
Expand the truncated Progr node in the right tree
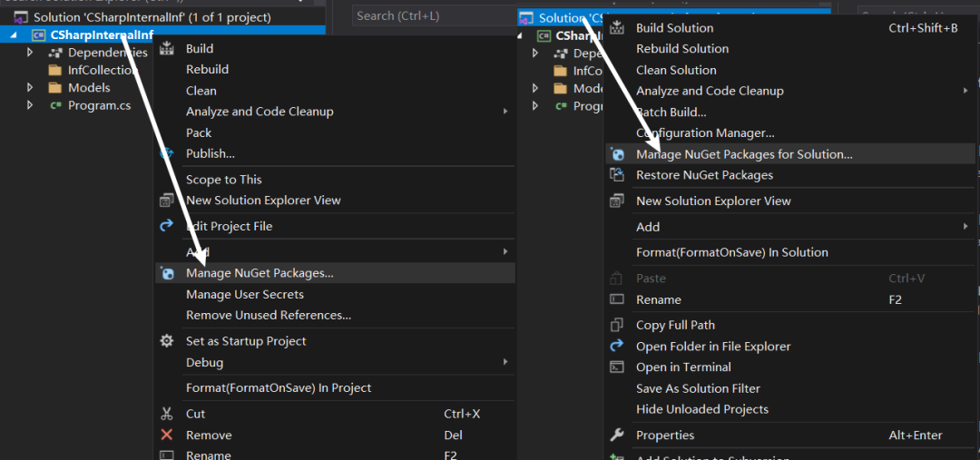(x=535, y=106)
